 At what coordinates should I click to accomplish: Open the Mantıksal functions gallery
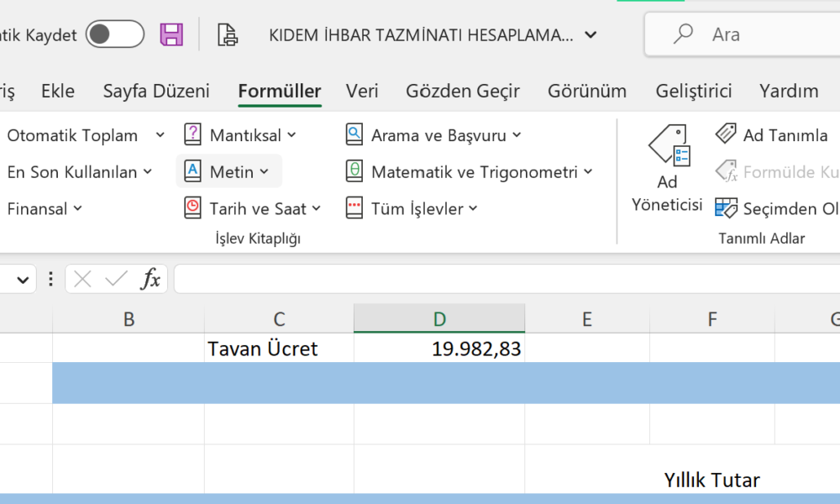click(x=244, y=134)
